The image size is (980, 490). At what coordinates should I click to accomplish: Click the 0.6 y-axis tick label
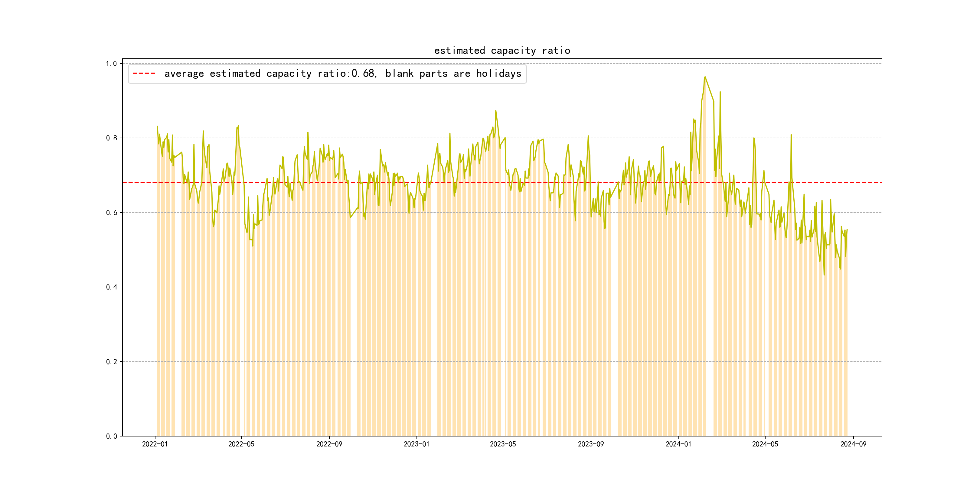click(x=111, y=213)
